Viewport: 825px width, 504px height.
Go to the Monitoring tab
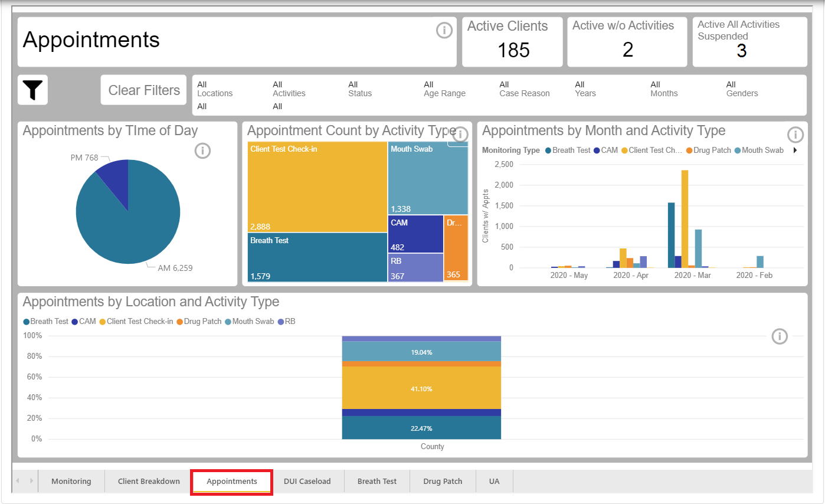(71, 481)
